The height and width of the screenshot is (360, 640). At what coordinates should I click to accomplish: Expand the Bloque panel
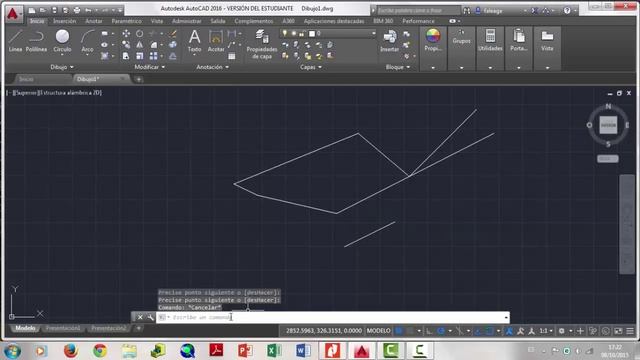[398, 67]
